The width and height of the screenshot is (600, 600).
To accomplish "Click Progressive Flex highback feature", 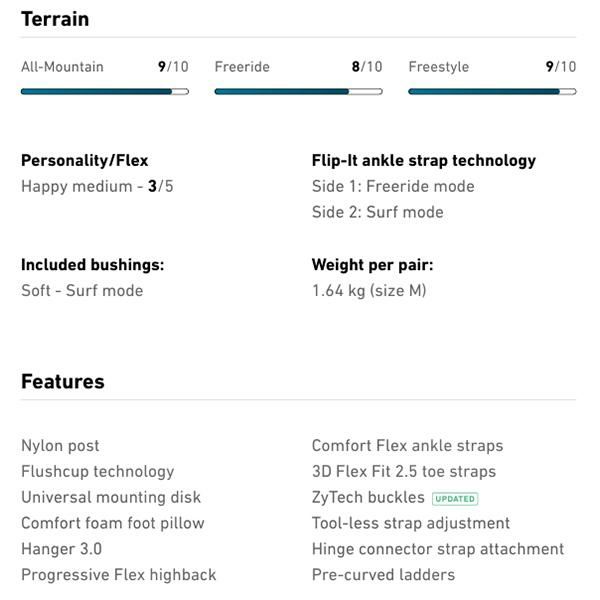I will click(118, 575).
